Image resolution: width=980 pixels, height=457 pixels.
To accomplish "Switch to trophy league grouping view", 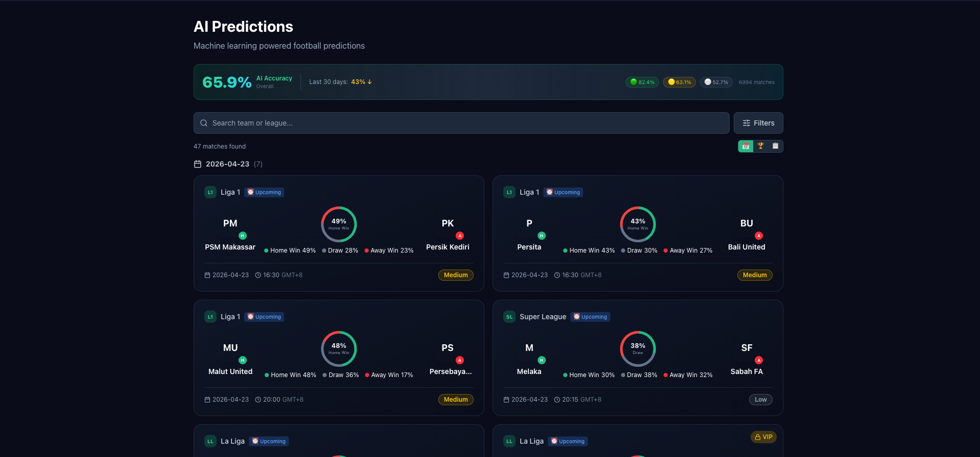I will pyautogui.click(x=760, y=146).
